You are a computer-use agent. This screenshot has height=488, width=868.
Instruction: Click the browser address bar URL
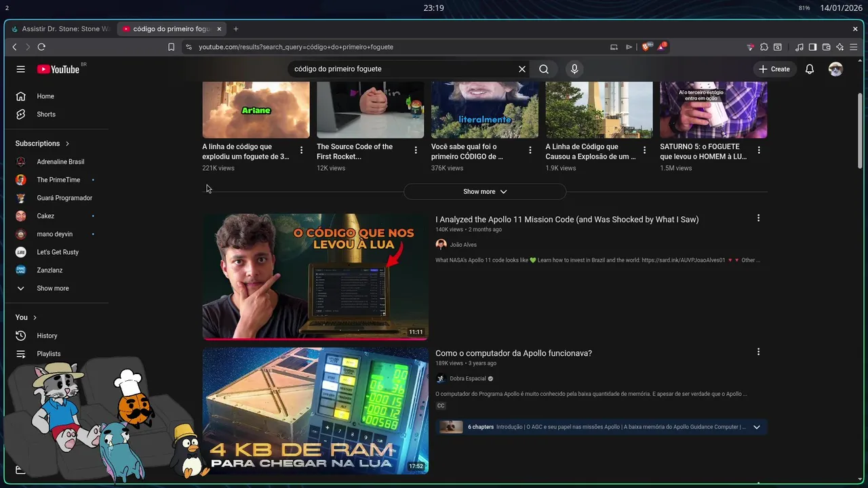click(x=296, y=47)
